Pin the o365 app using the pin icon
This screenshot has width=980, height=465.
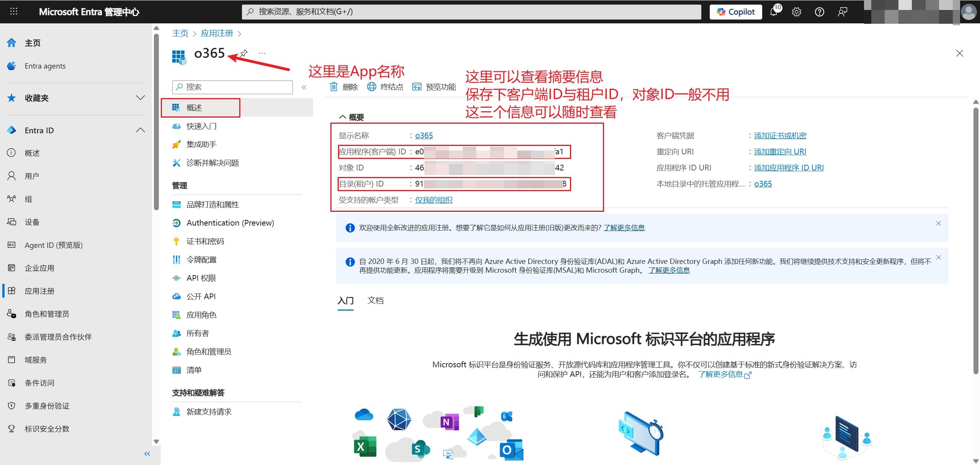pos(244,53)
